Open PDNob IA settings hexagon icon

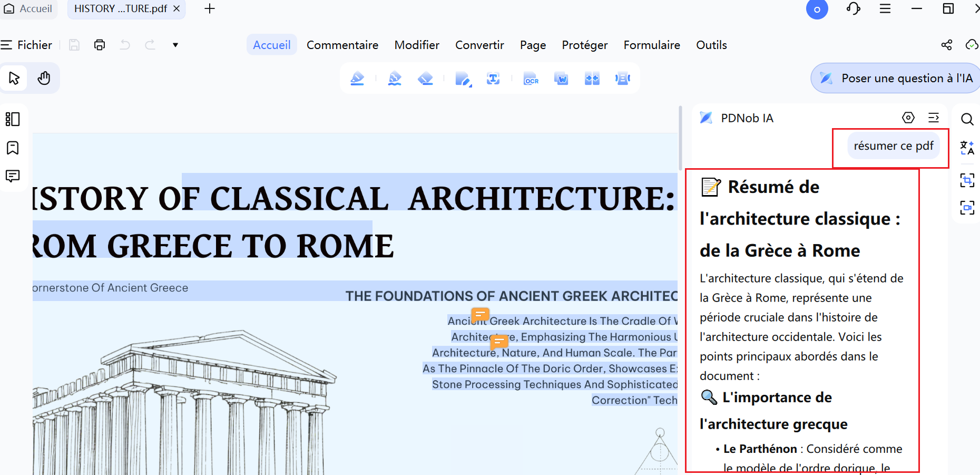(908, 118)
